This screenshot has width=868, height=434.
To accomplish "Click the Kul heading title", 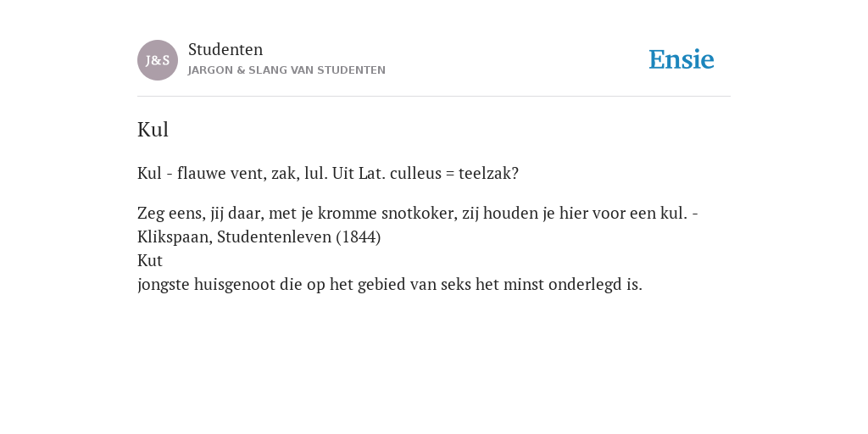I will point(153,130).
